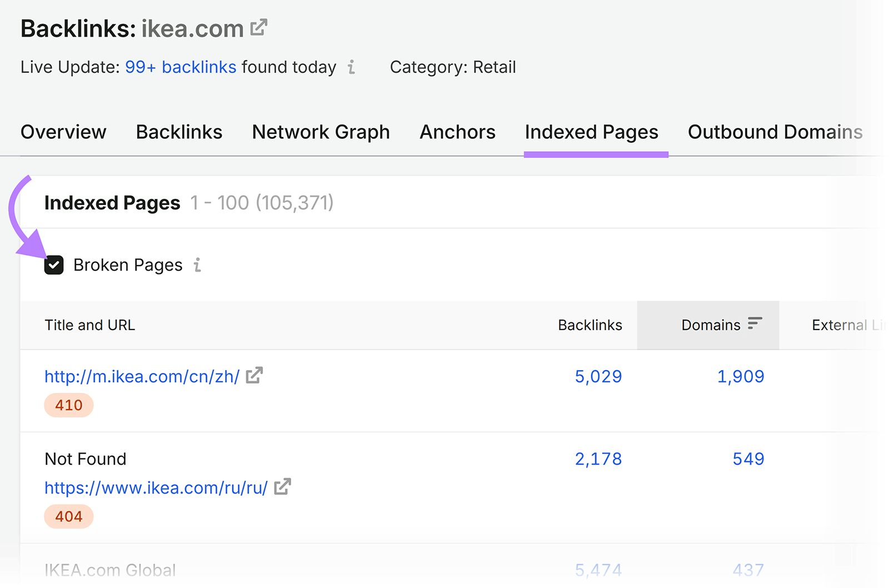Click the 410 status badge
Image resolution: width=889 pixels, height=588 pixels.
69,405
